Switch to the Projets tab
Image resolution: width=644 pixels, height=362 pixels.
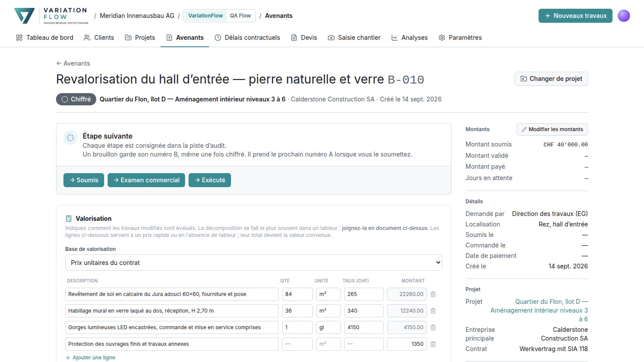pos(140,38)
